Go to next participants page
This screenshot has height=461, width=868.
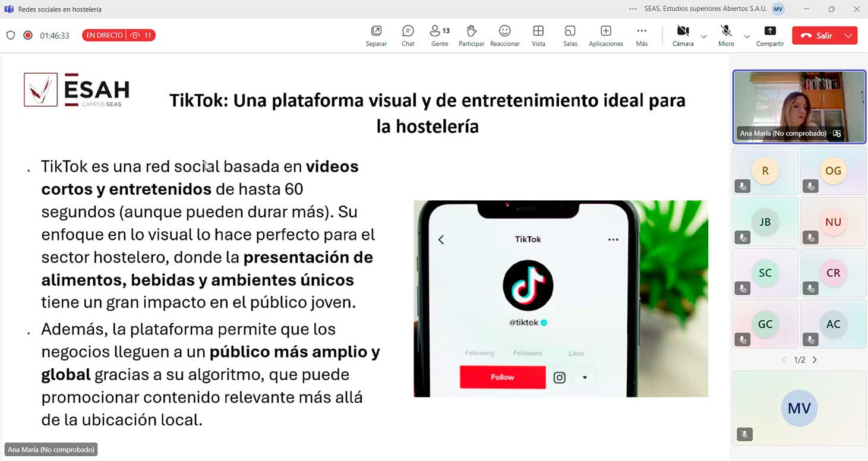815,360
